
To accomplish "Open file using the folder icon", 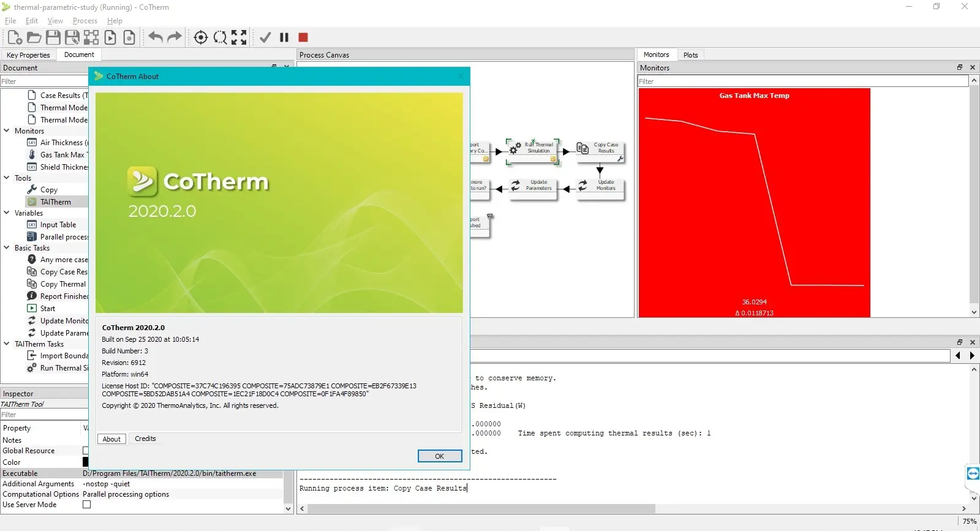I will [34, 37].
